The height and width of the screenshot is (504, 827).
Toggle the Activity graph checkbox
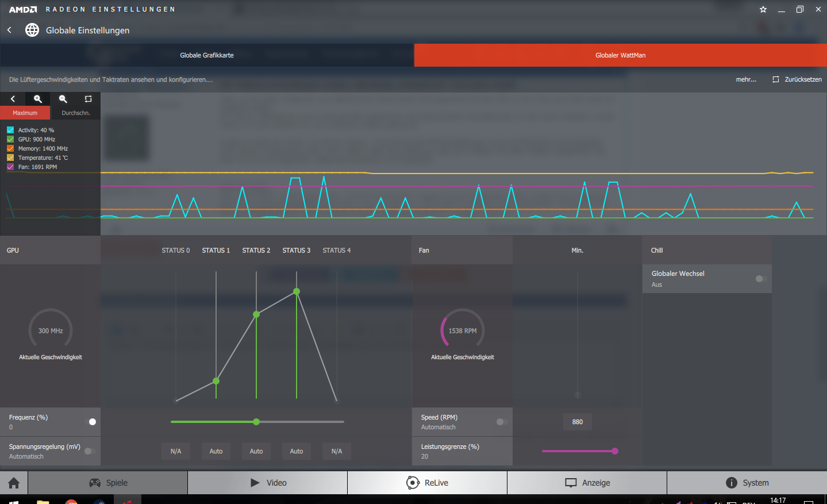click(10, 130)
